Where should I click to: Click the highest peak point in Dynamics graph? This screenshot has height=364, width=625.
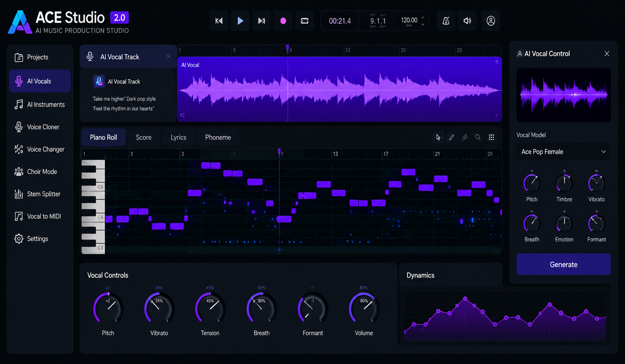coord(465,299)
